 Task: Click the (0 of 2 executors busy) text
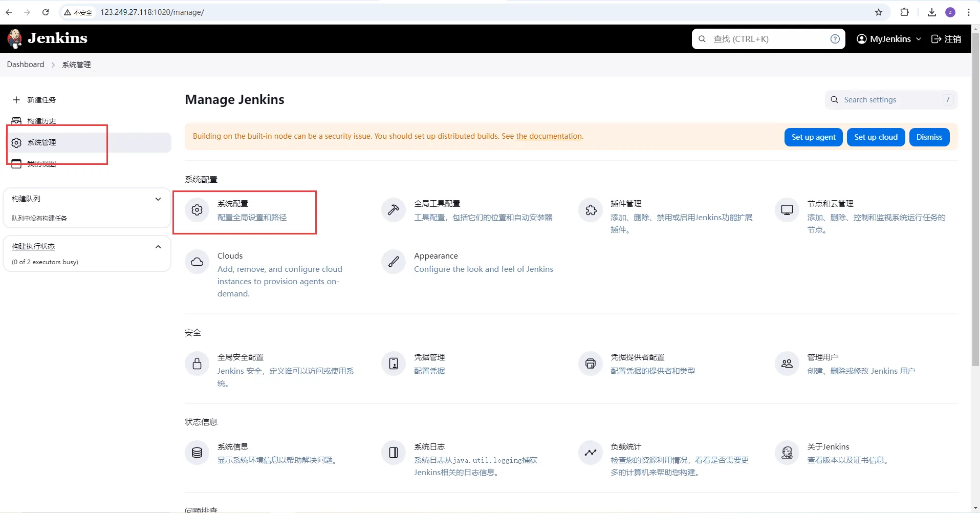click(45, 262)
